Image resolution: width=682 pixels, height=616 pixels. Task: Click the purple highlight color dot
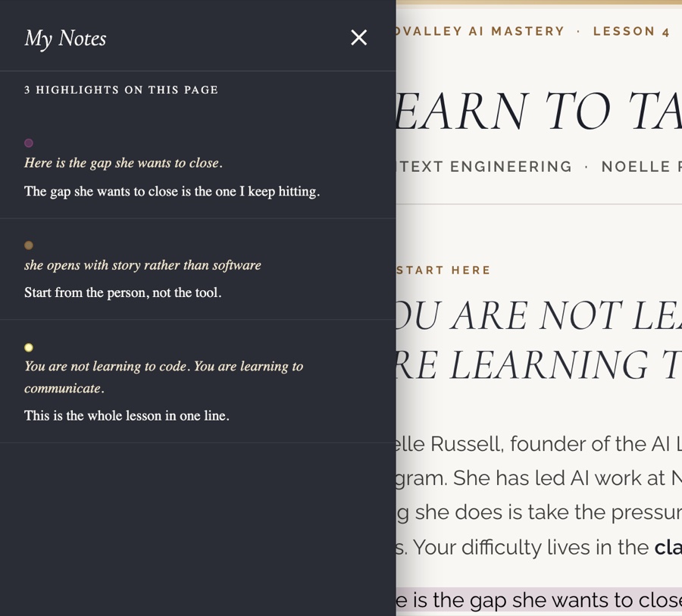(x=29, y=143)
